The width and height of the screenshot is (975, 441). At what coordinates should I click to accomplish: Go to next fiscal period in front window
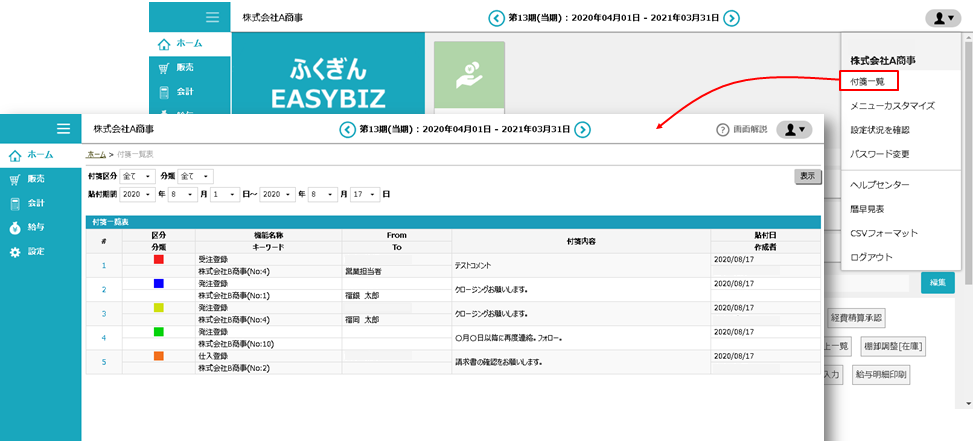(583, 129)
